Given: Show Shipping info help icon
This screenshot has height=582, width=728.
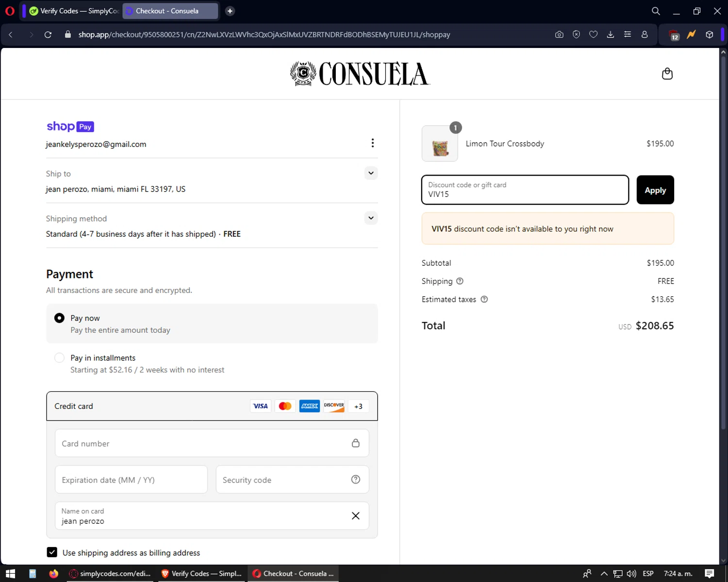Looking at the screenshot, I should coord(460,281).
